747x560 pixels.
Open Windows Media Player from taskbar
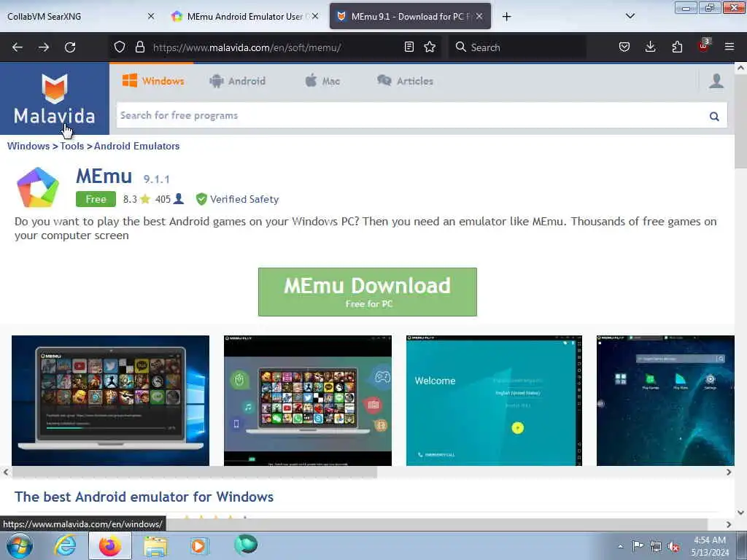[x=199, y=545]
